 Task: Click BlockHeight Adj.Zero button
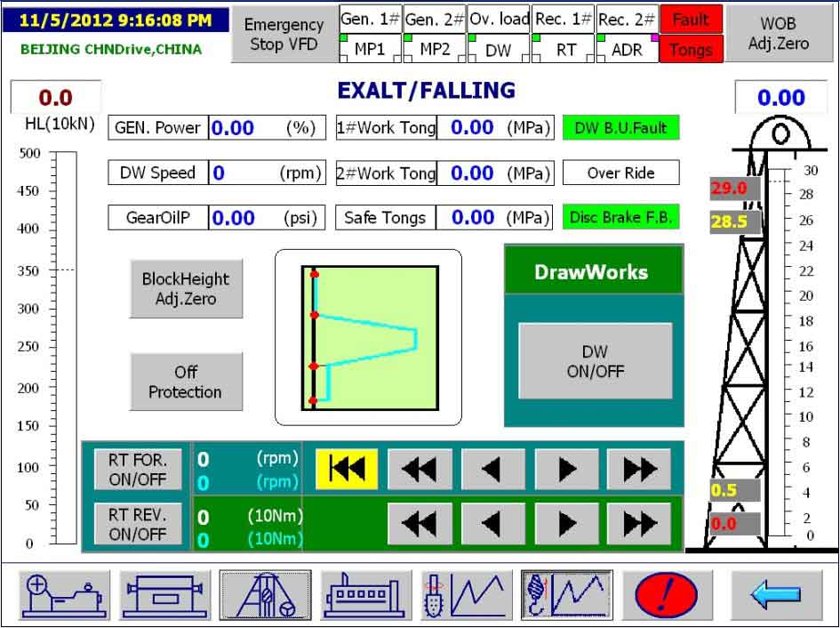186,289
